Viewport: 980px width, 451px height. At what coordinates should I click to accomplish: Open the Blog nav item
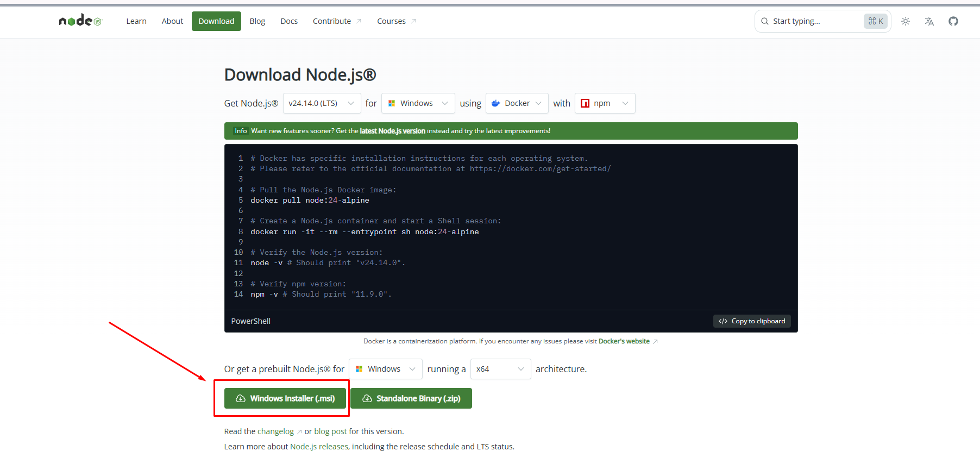pyautogui.click(x=257, y=21)
